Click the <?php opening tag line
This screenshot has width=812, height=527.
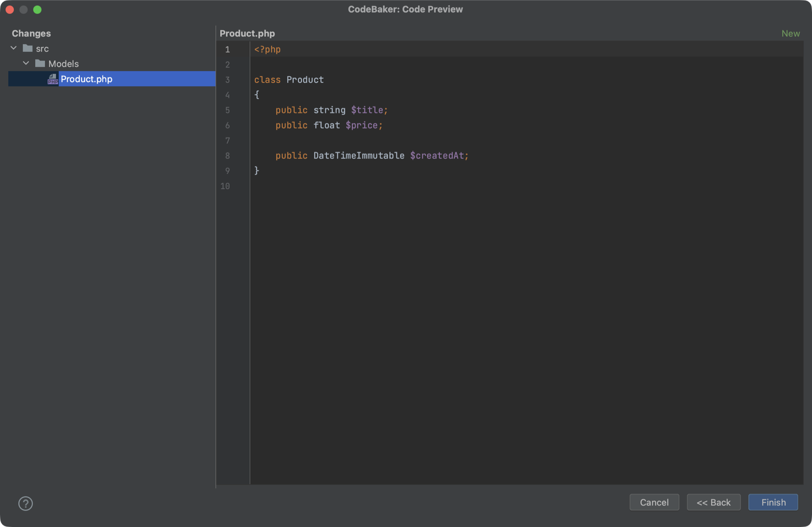coord(268,50)
